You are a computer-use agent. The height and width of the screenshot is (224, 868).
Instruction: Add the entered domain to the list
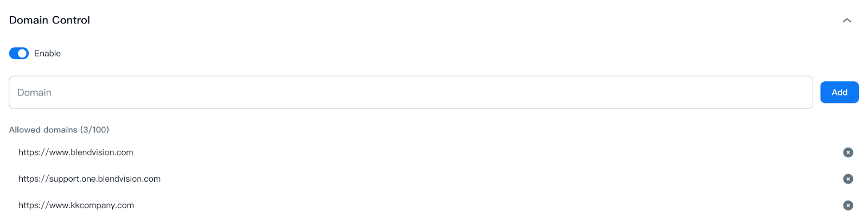[x=839, y=92]
